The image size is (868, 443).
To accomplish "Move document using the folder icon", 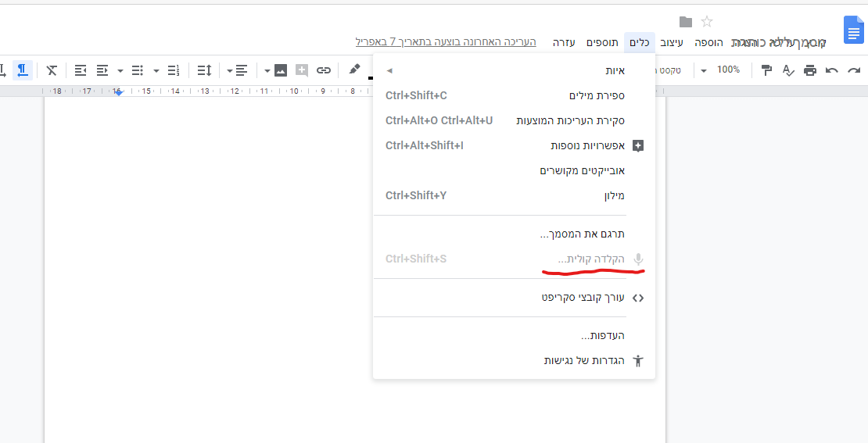I will point(686,22).
